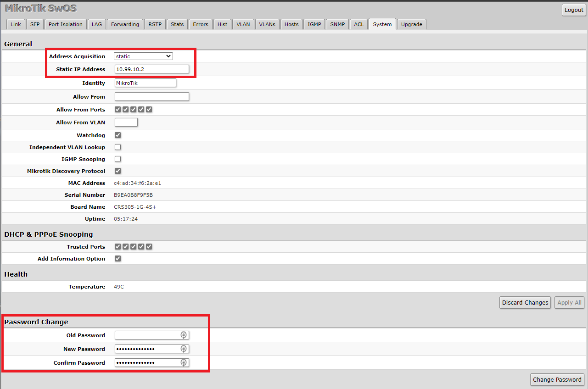
Task: Toggle fifth Trusted Ports checkbox
Action: (149, 247)
